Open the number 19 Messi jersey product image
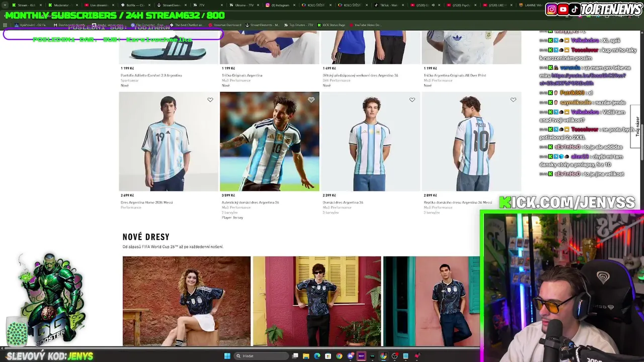The image size is (644, 362). [x=168, y=141]
